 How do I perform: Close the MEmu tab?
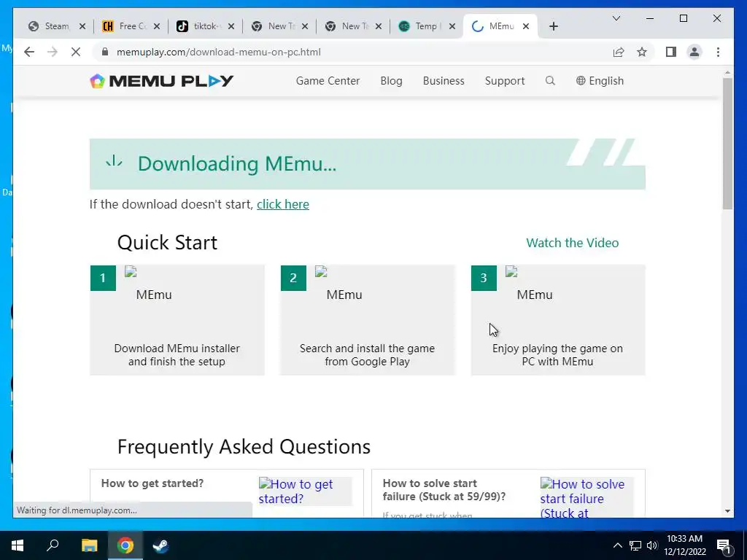click(x=526, y=26)
